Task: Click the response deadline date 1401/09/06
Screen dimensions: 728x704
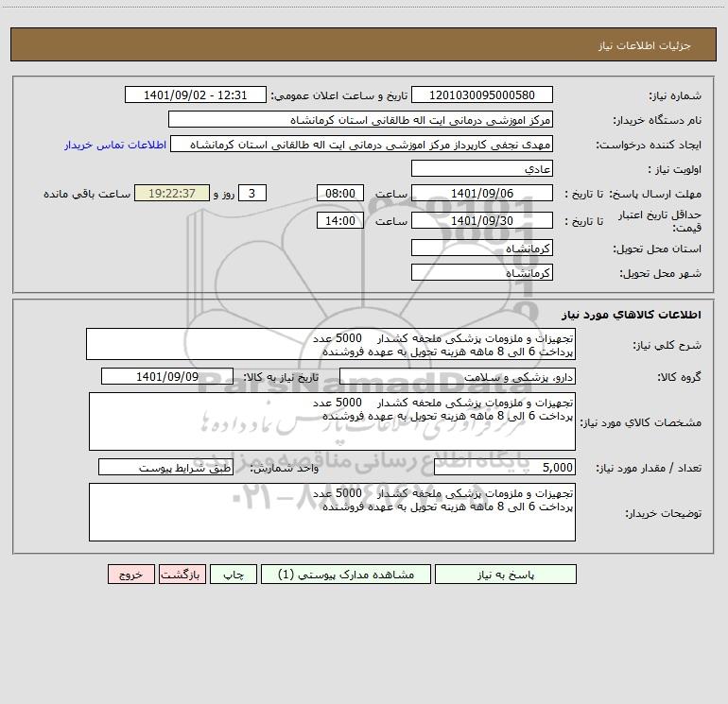Action: pyautogui.click(x=482, y=193)
